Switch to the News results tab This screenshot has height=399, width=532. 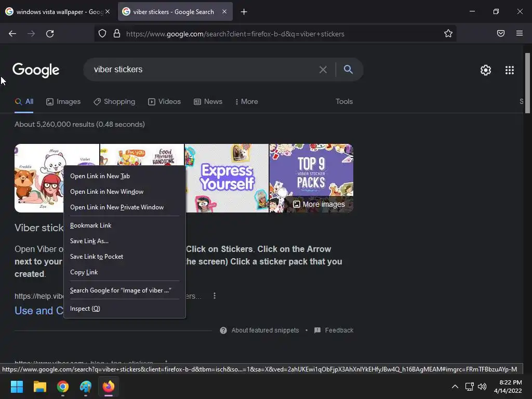click(208, 101)
